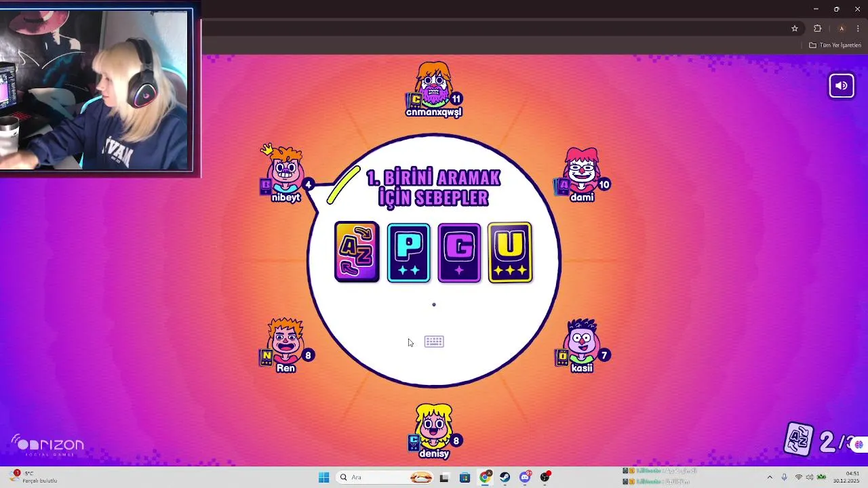Screen dimensions: 868x488
Task: Click score badge 11 beside cnmanxqwşl
Action: tap(456, 99)
